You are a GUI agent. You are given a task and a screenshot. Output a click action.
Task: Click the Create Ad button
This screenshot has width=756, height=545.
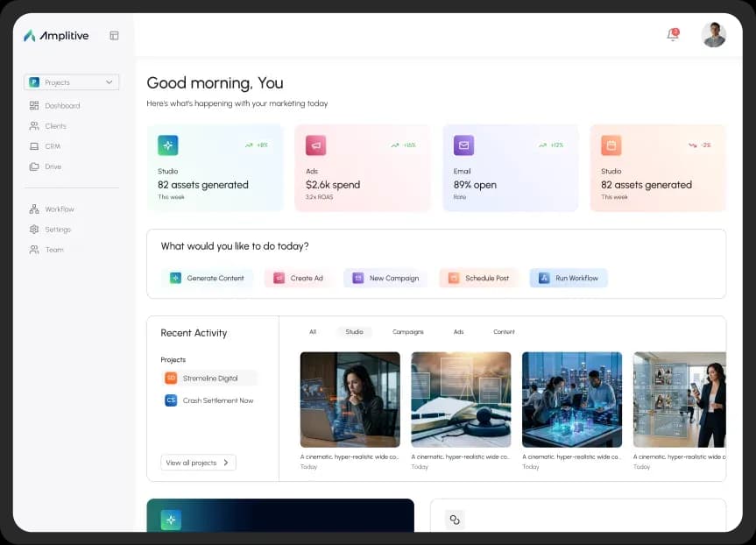[x=299, y=278]
